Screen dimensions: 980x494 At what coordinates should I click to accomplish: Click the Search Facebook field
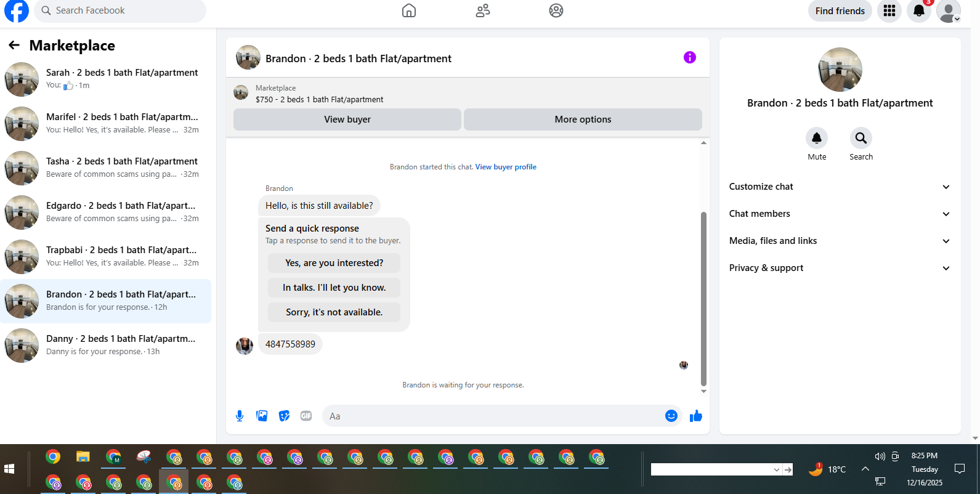tap(120, 10)
